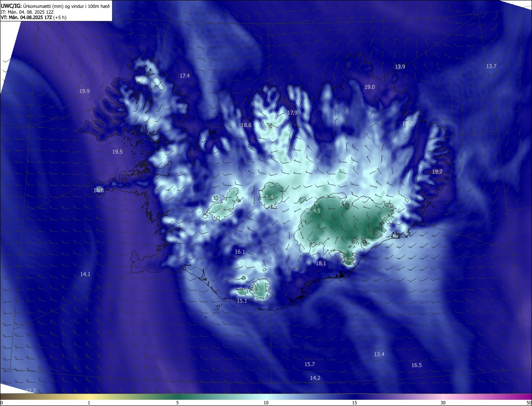Image resolution: width=532 pixels, height=406 pixels.
Task: Click the 16.5 value label
Action: tap(416, 365)
